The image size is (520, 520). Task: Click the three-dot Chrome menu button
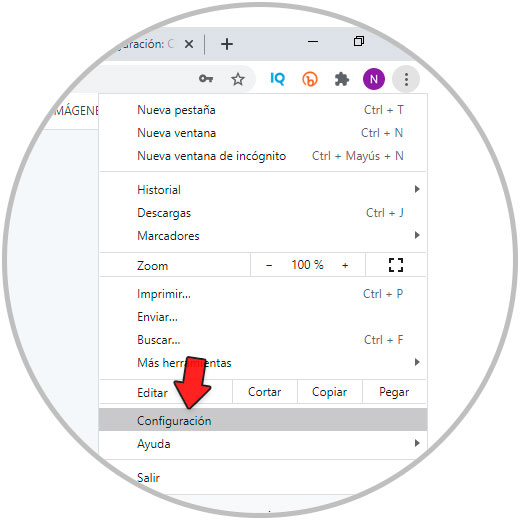[406, 79]
